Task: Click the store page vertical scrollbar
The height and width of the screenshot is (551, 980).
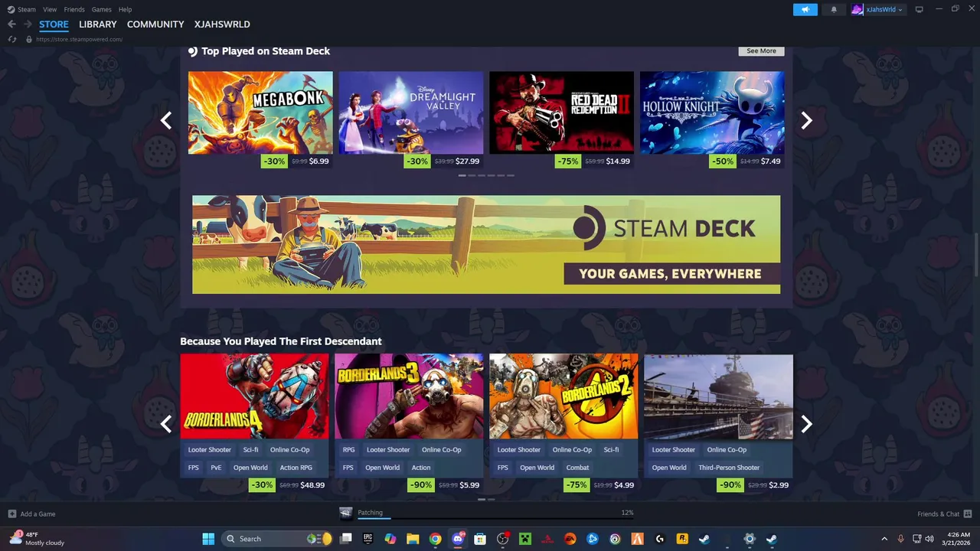Action: tap(975, 256)
